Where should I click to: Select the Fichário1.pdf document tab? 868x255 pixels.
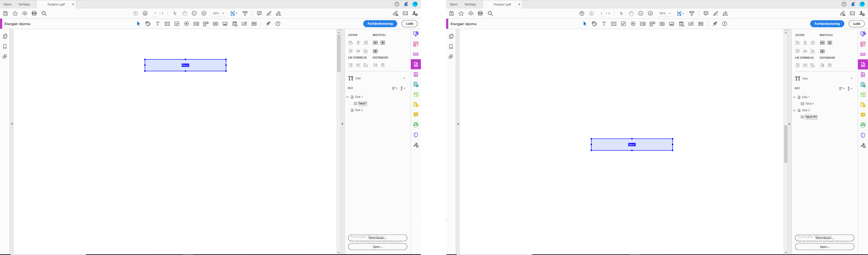coord(56,4)
